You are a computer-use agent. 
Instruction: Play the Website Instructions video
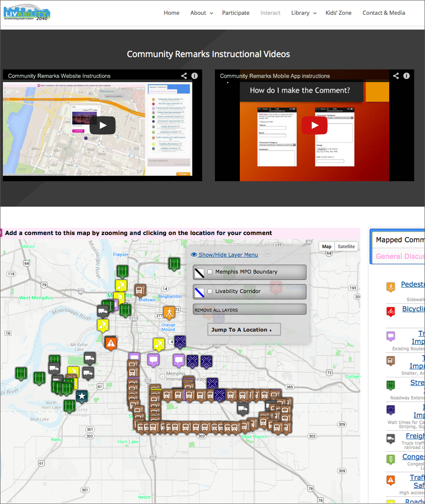102,125
